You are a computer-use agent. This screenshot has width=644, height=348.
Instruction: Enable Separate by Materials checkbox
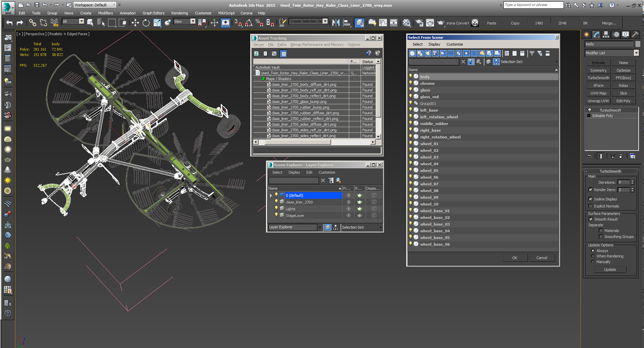(601, 231)
